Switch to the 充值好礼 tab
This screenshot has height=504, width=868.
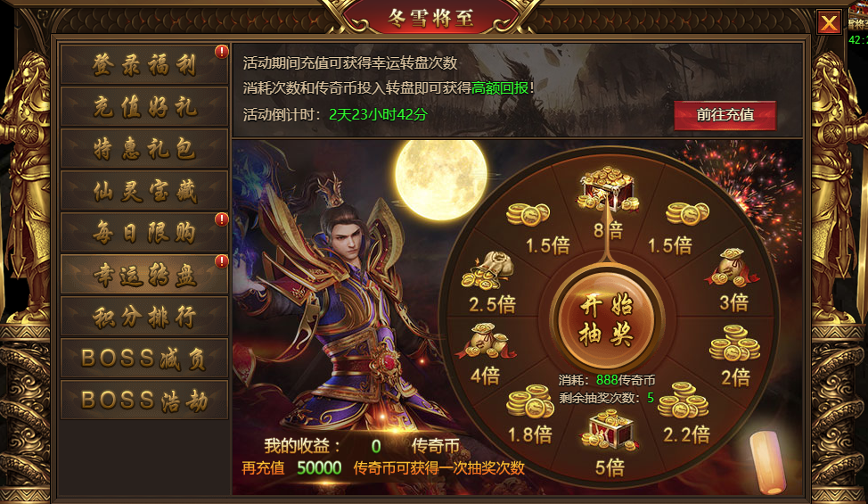(144, 106)
